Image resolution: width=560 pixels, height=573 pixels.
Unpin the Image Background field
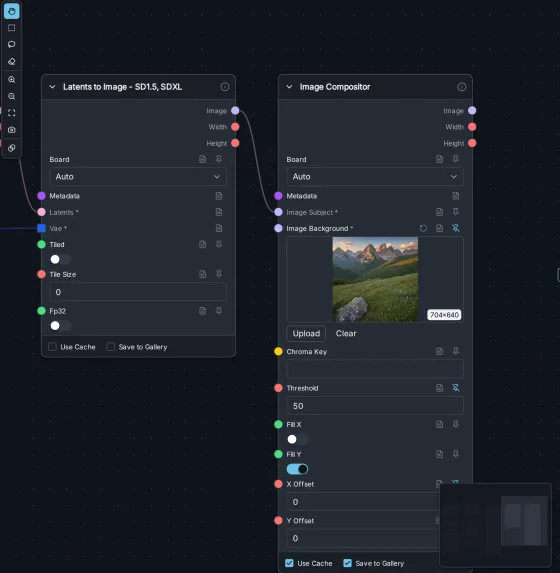(455, 228)
